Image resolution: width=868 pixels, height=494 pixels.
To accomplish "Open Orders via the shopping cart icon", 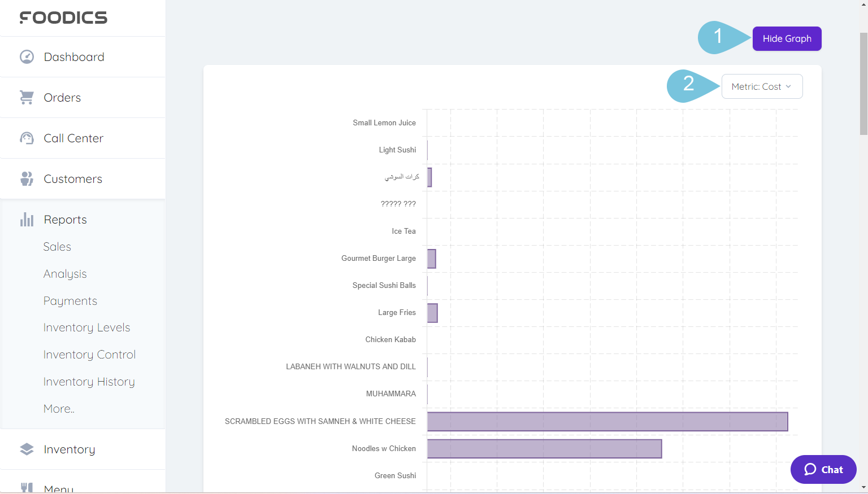I will [27, 97].
